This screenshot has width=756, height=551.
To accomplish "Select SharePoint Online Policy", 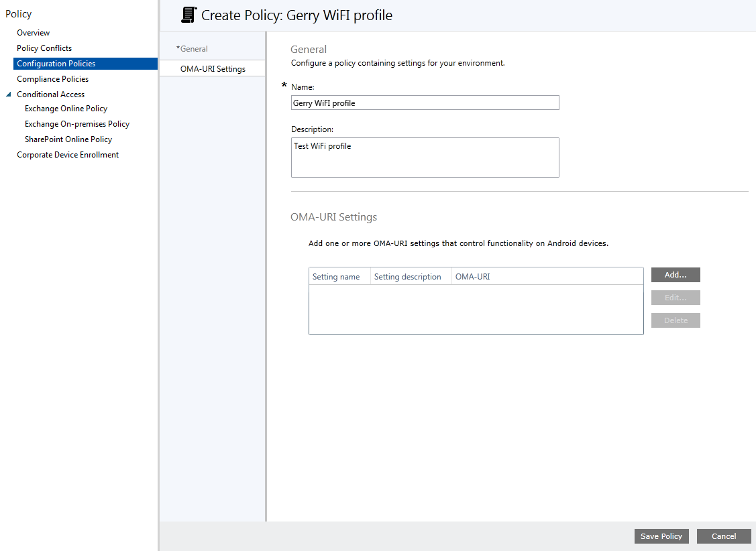I will (x=68, y=139).
